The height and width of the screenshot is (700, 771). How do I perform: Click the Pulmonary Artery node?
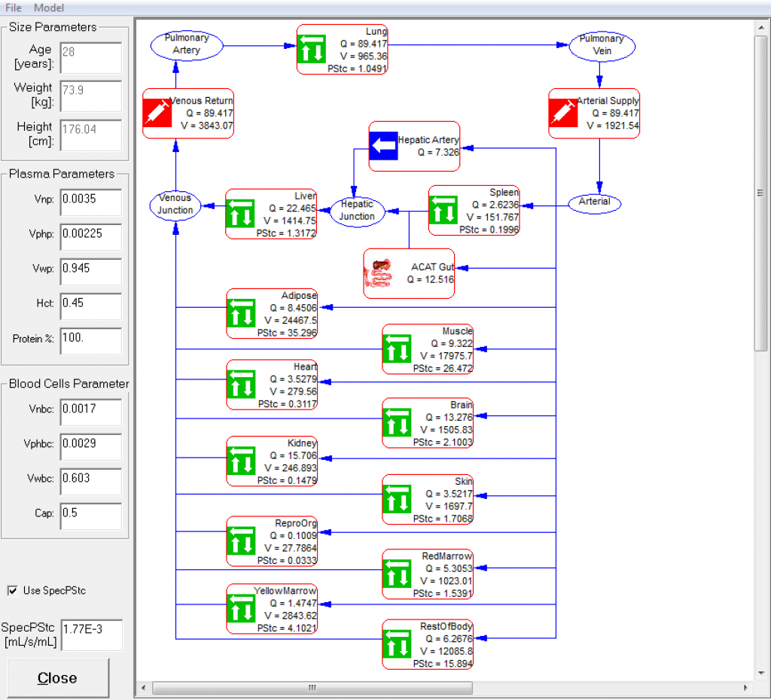point(187,44)
